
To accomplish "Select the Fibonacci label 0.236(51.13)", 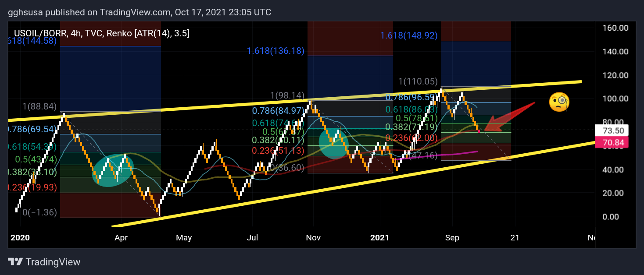I will tap(278, 150).
